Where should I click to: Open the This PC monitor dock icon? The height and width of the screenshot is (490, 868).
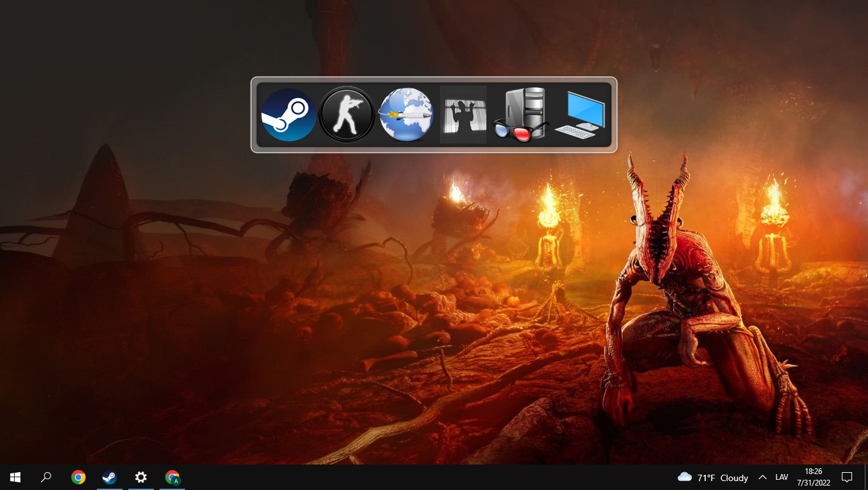click(x=580, y=115)
